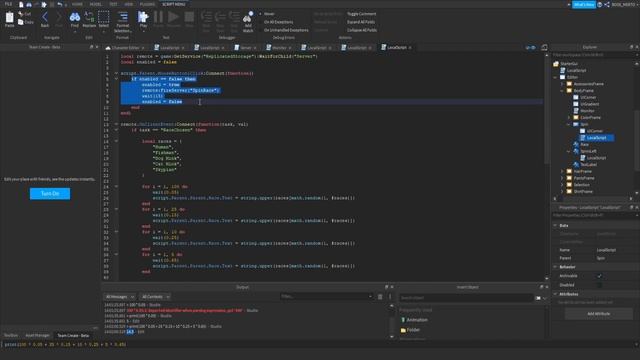Select the Never break option
640x360 pixels.
(x=269, y=14)
